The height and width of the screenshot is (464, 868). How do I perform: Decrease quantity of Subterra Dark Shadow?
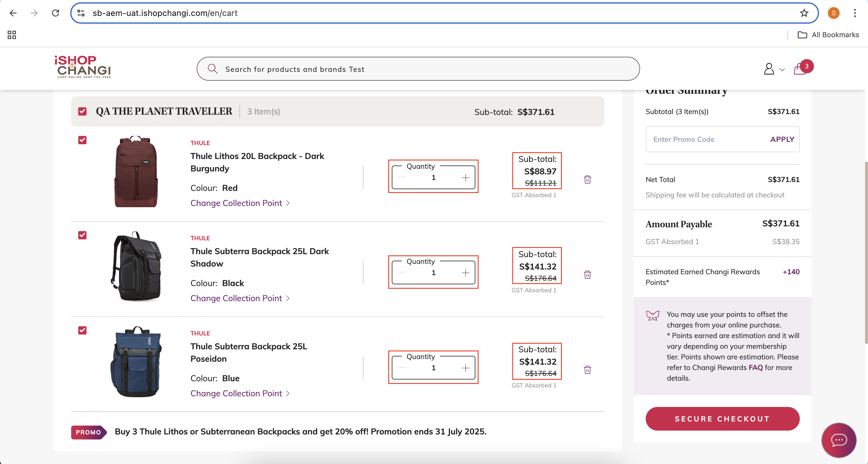tap(402, 273)
